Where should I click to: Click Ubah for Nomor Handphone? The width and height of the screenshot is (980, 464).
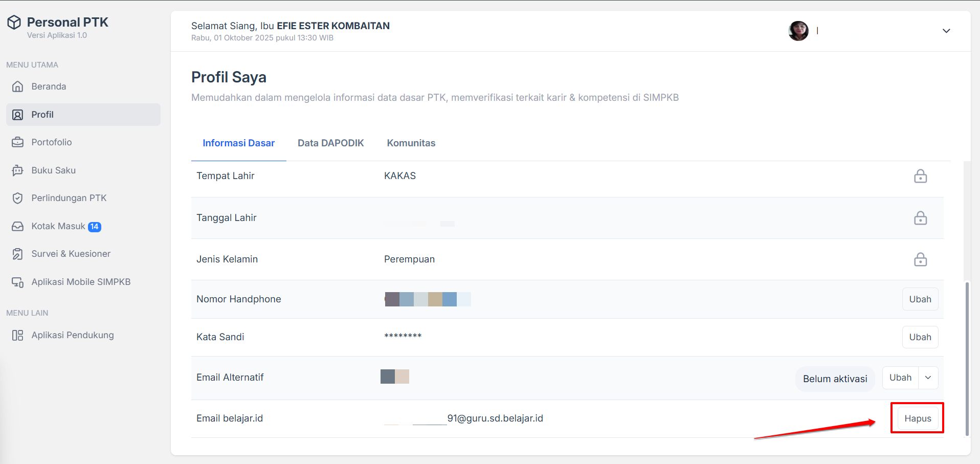click(920, 299)
